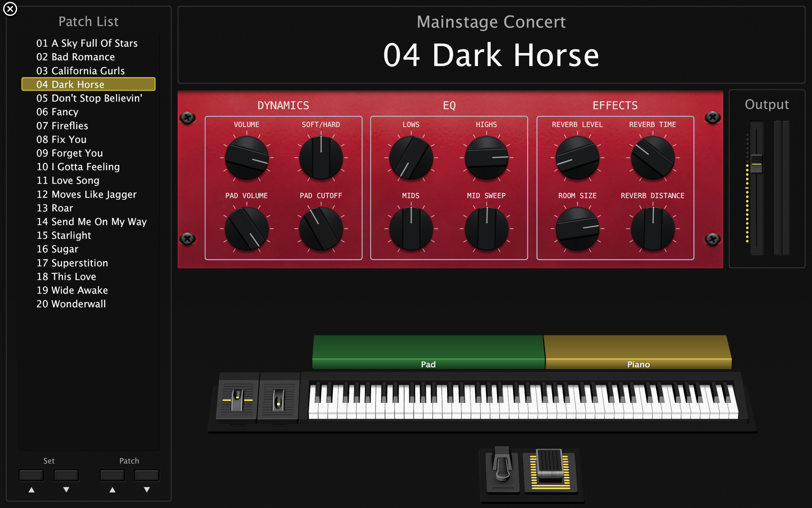Click the pitch bend wheel with yellow markers
Viewport: 812px width, 508px height.
pyautogui.click(x=238, y=400)
